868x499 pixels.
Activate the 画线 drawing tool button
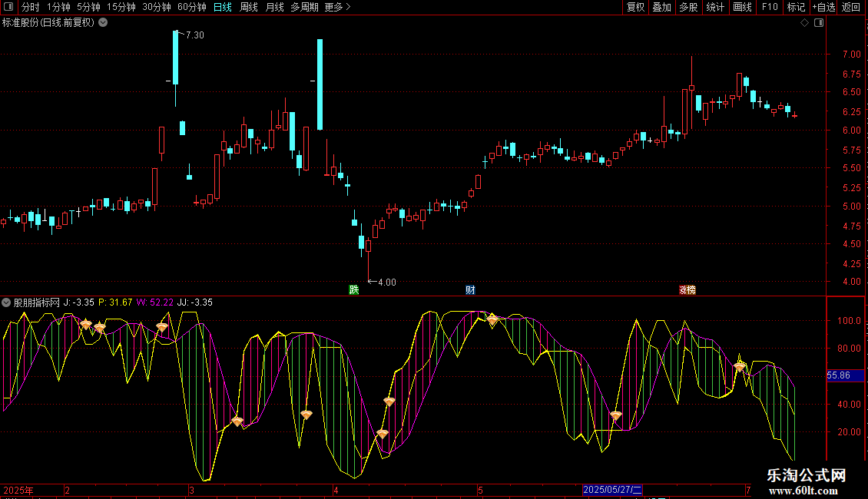tap(742, 7)
